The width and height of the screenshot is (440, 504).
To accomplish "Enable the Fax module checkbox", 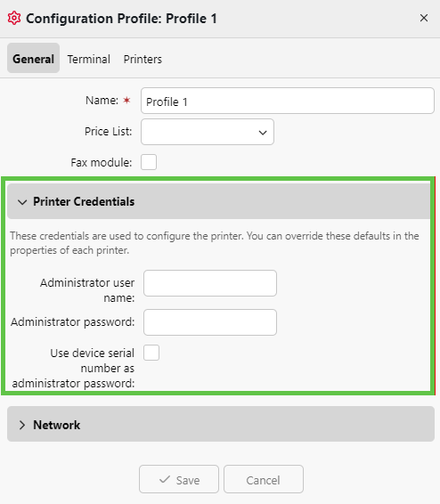I will point(149,162).
